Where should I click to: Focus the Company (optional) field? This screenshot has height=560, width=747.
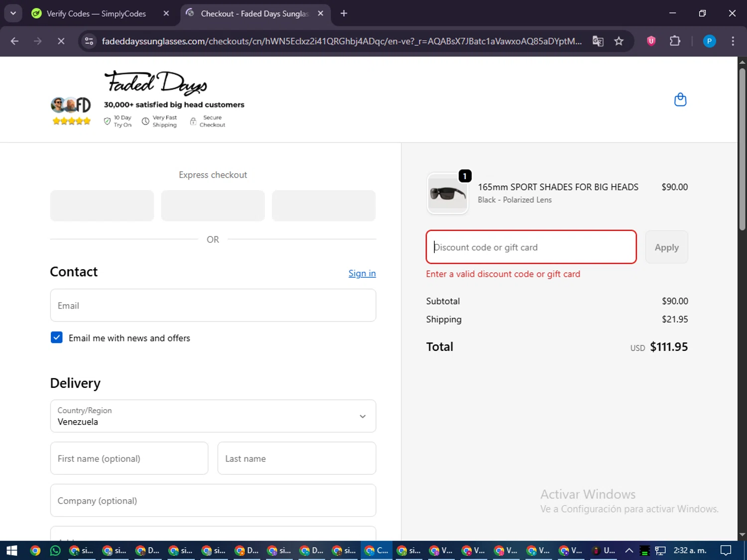(213, 500)
